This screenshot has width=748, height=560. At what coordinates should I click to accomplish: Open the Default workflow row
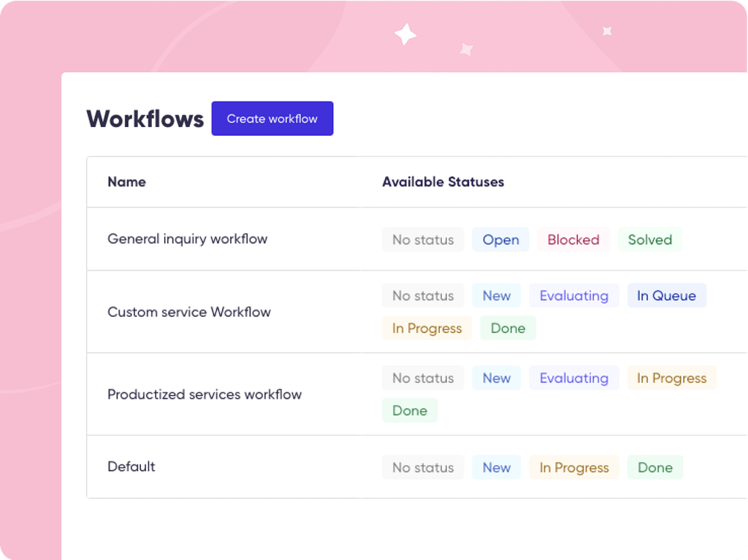pos(417,467)
